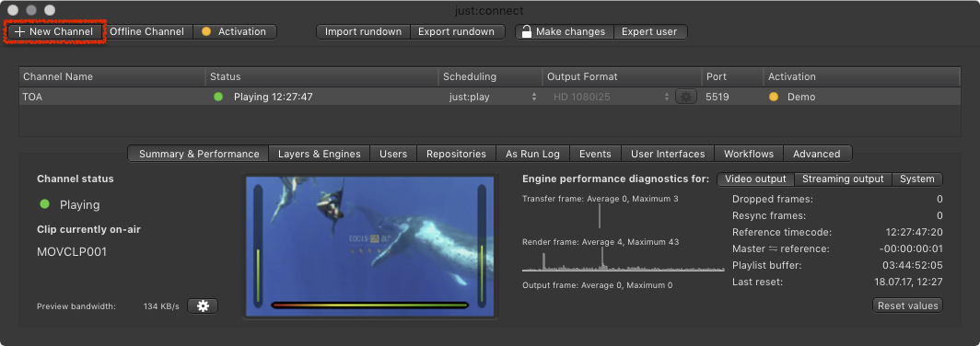Select Streaming output diagnostics
The width and height of the screenshot is (980, 346).
[x=843, y=179]
